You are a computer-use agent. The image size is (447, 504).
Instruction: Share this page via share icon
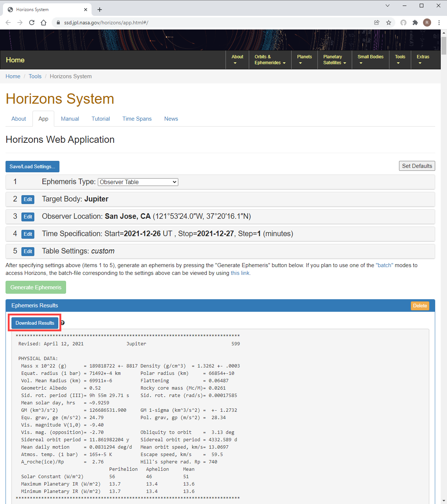pos(377,23)
